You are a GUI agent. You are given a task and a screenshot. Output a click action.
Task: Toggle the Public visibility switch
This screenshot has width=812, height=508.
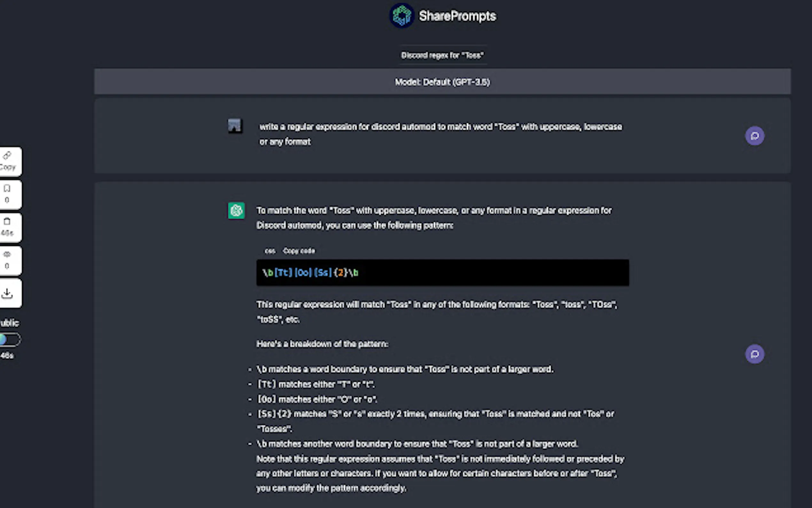pyautogui.click(x=10, y=340)
